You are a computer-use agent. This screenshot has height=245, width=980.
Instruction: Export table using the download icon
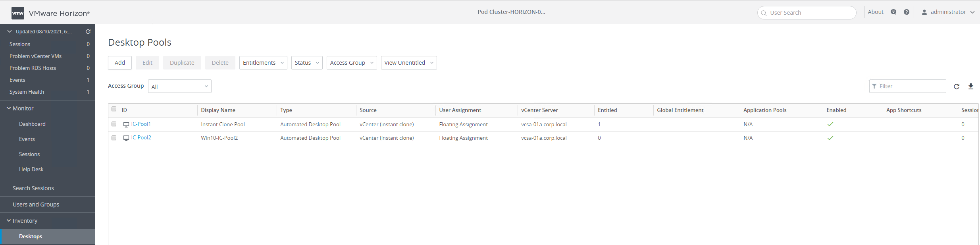(971, 87)
